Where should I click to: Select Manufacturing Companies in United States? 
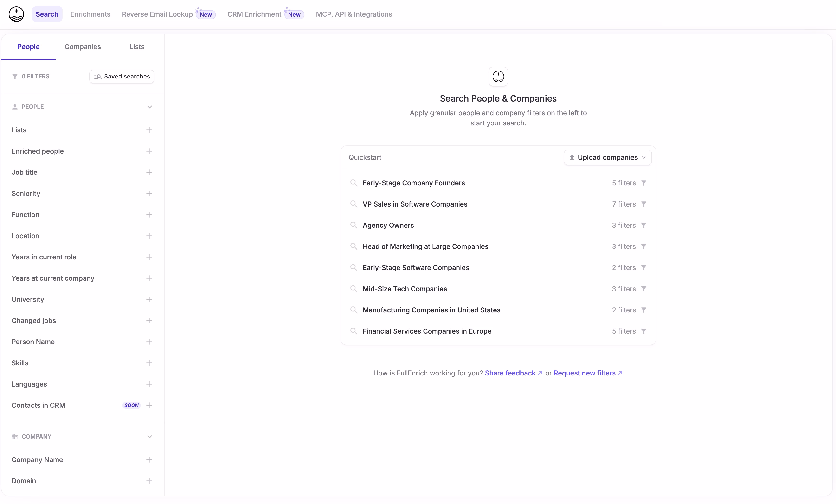(x=498, y=310)
